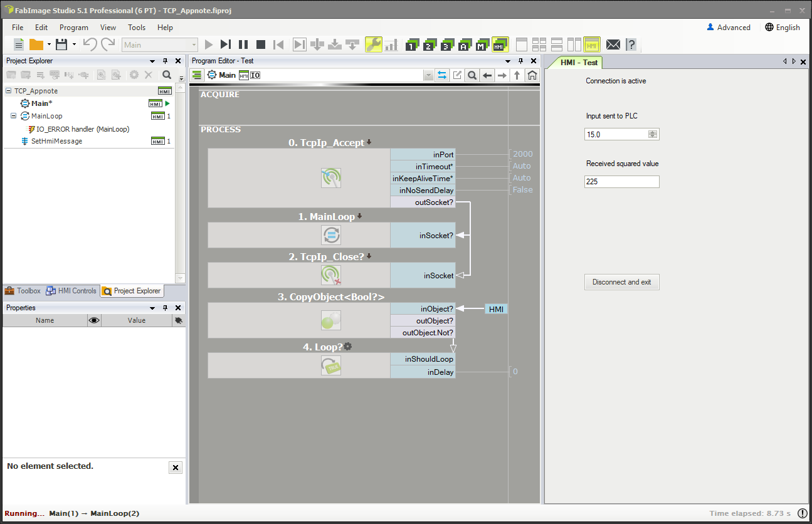Navigate forward with the right arrow in editor

[x=502, y=75]
